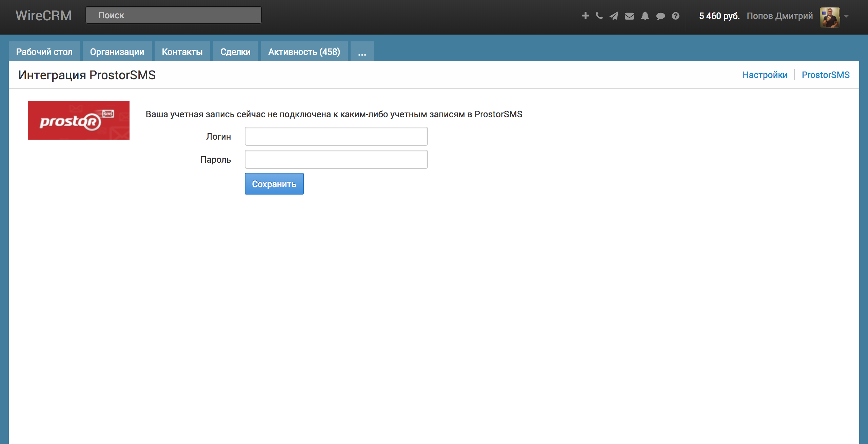
Task: Open the envelope mail icon
Action: 629,16
